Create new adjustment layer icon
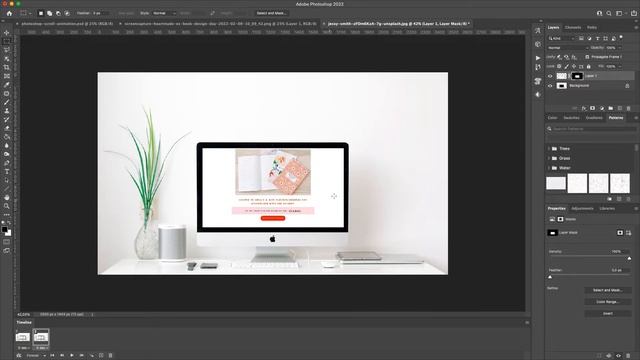This screenshot has height=360, width=640. (x=602, y=108)
